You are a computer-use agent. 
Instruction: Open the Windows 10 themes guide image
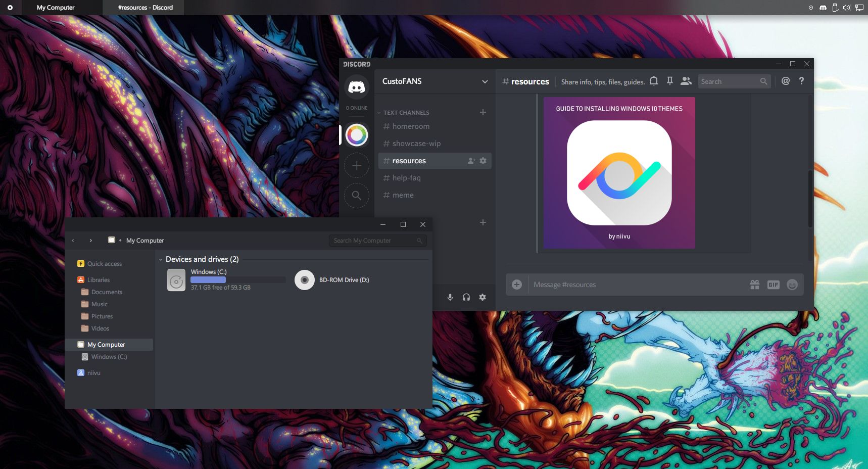click(x=619, y=173)
